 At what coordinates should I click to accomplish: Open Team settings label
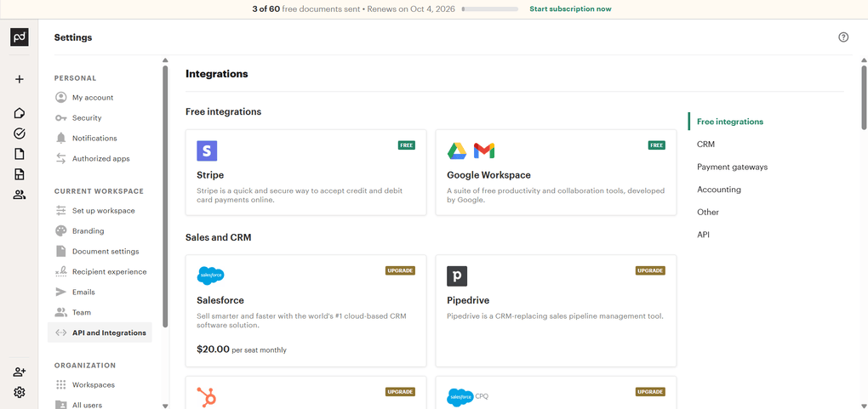click(x=82, y=313)
